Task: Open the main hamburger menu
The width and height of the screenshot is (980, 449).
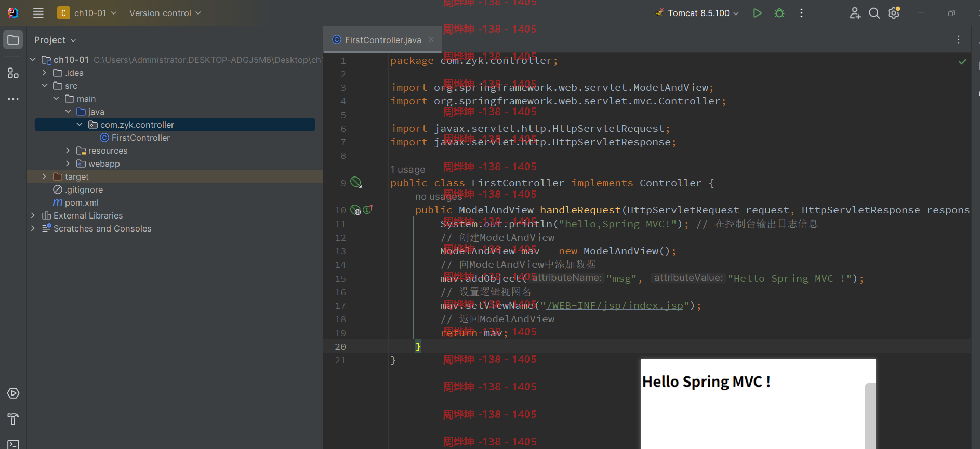Action: point(38,13)
